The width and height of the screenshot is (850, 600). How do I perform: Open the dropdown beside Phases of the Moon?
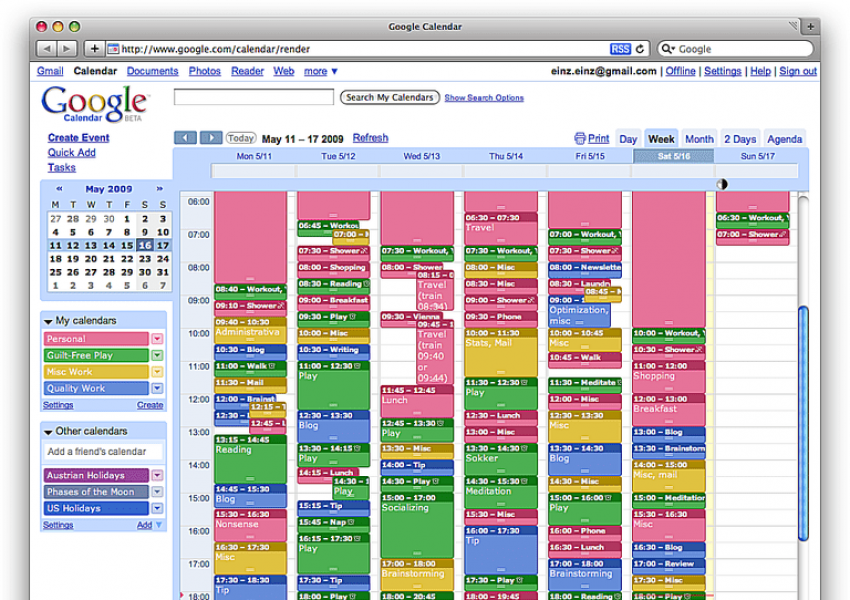click(157, 492)
